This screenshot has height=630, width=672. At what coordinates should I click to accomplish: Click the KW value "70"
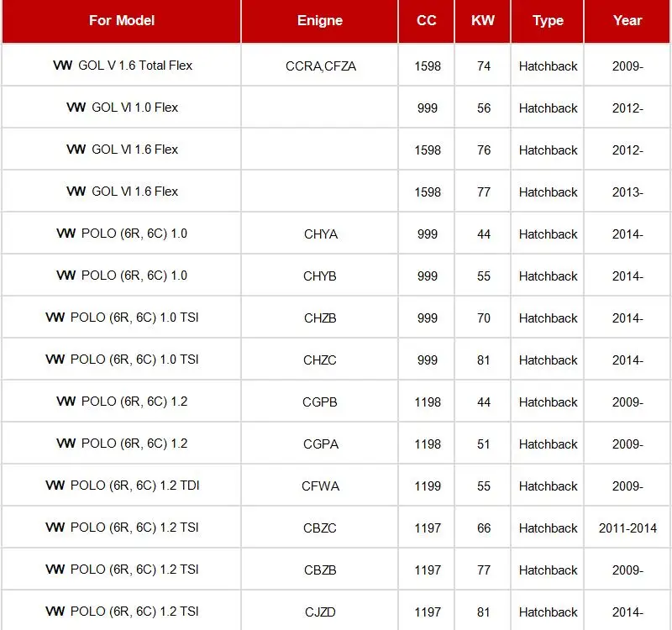pos(484,318)
